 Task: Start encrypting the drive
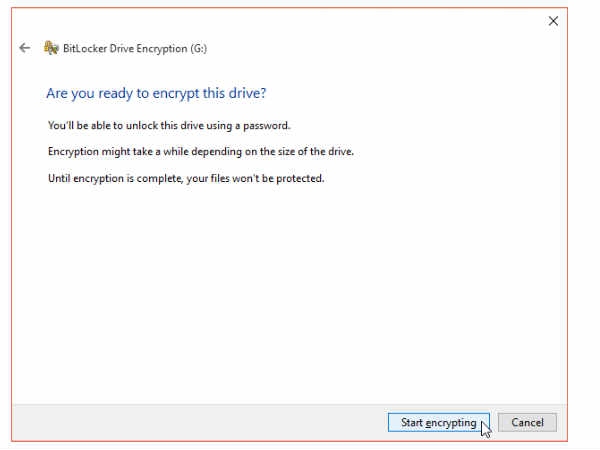click(x=439, y=422)
